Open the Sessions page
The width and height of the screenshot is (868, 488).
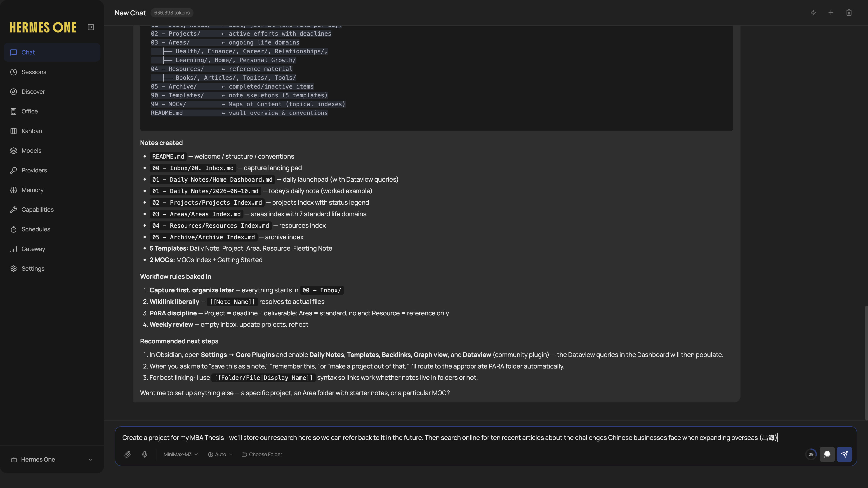click(x=52, y=72)
